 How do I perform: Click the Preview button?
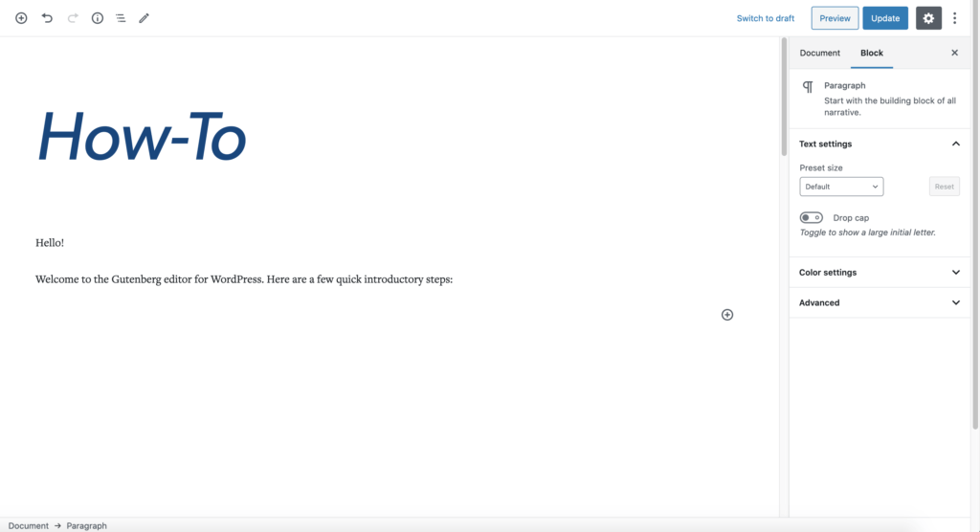click(x=835, y=18)
